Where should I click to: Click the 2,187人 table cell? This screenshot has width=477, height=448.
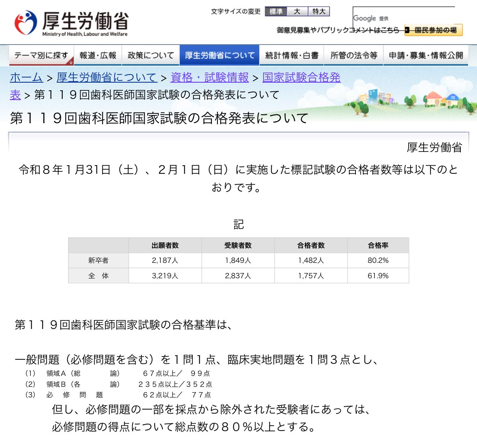point(165,260)
